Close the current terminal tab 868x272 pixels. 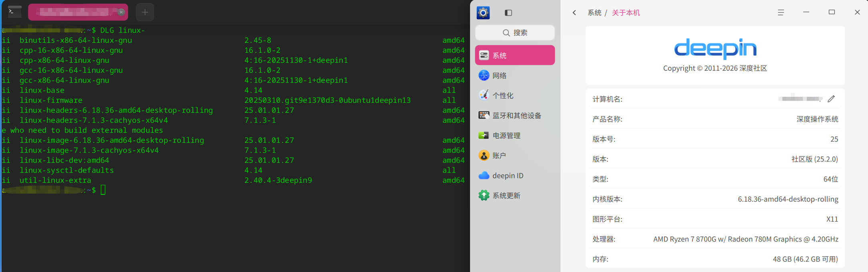(121, 12)
